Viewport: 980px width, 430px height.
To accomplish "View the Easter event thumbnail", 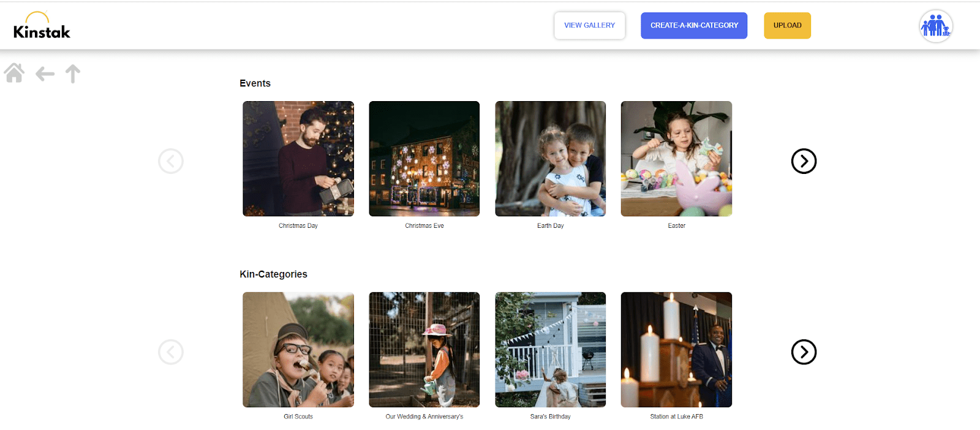I will point(676,159).
